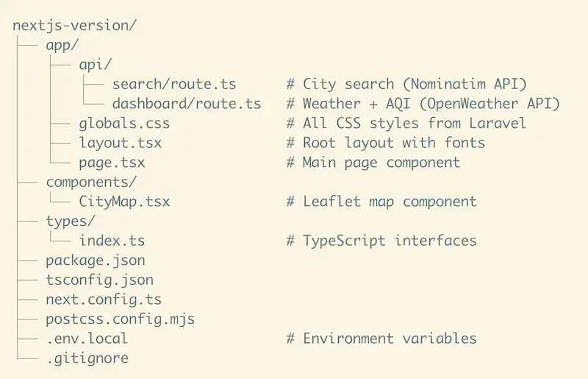588x379 pixels.
Task: Open CityMap.tsx component file
Action: [124, 202]
